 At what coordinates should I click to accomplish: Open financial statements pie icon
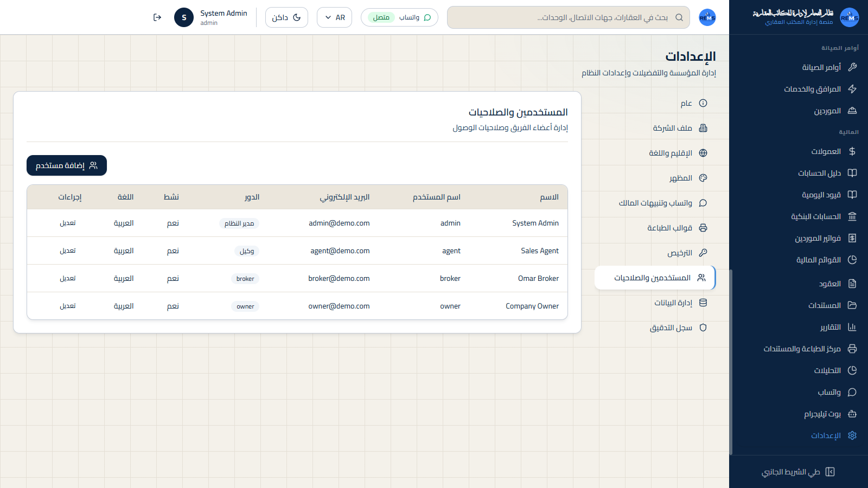(852, 260)
